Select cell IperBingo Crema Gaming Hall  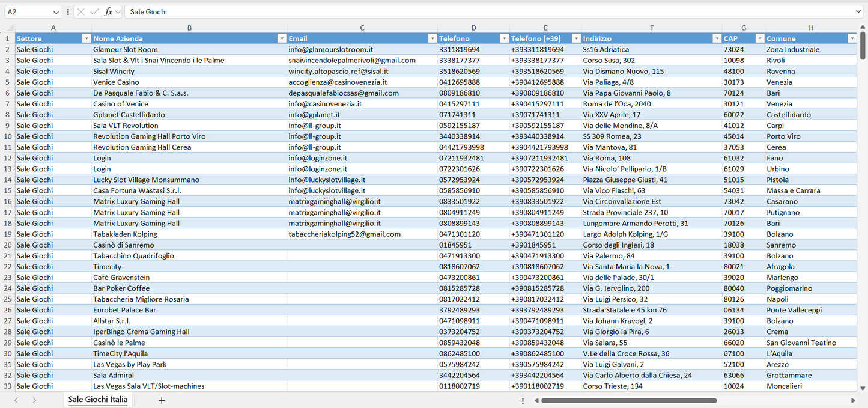189,332
